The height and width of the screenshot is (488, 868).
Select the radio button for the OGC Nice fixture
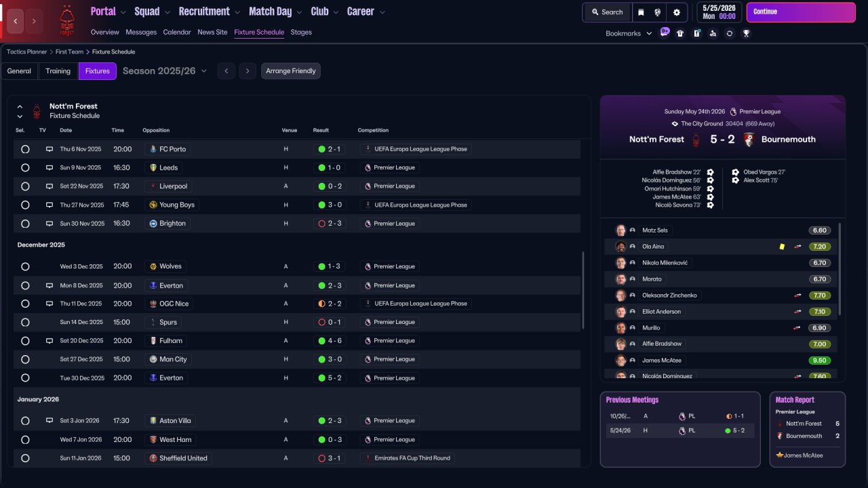coord(25,304)
